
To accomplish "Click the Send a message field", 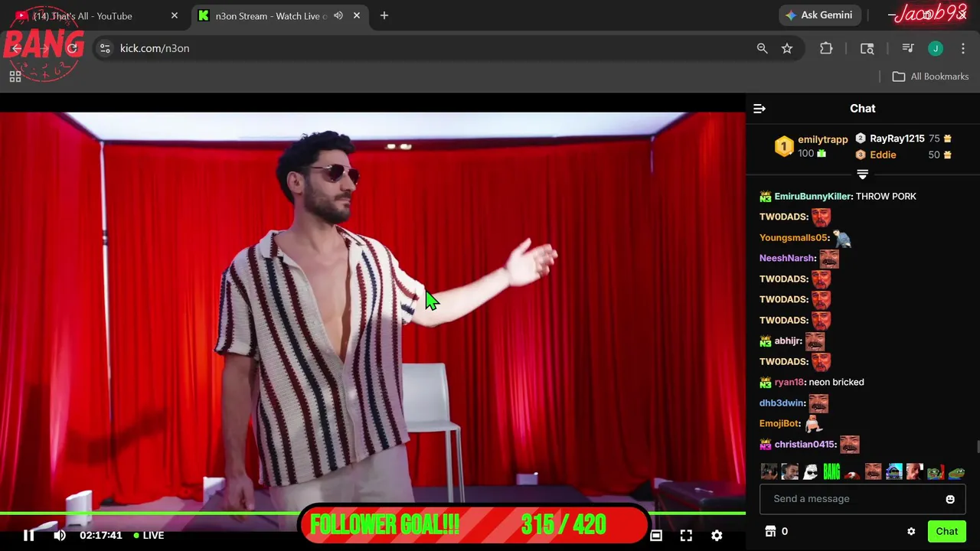I will tap(863, 499).
